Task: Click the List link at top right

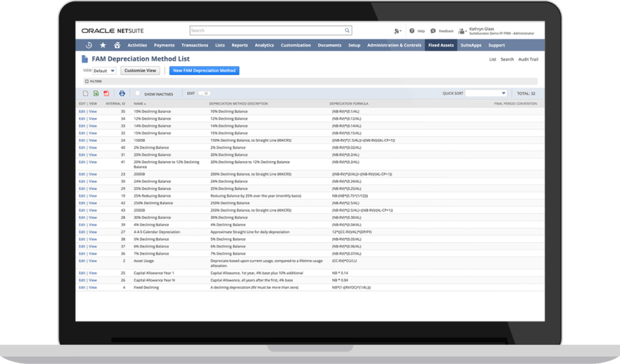Action: (x=493, y=59)
